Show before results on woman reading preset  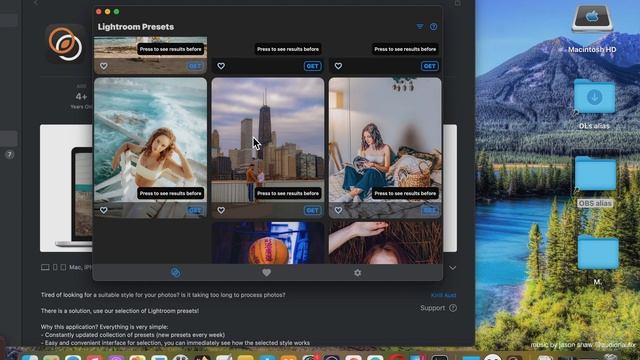pyautogui.click(x=405, y=193)
